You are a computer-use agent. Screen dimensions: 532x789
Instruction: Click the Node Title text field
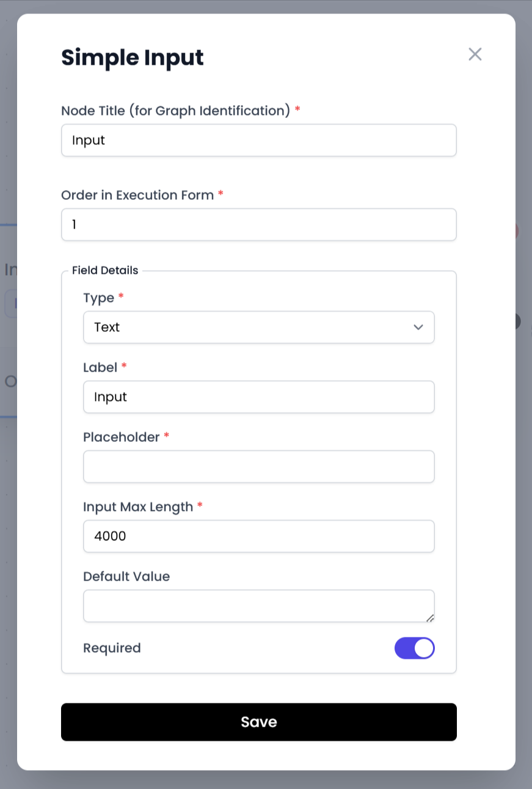click(258, 141)
